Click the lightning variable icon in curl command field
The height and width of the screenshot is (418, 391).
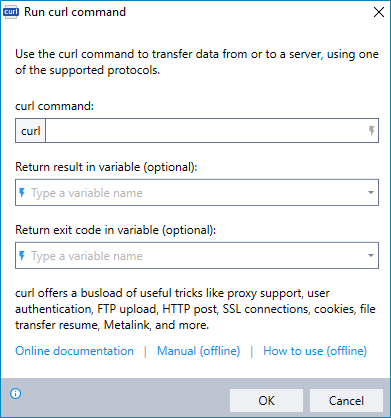pyautogui.click(x=371, y=130)
